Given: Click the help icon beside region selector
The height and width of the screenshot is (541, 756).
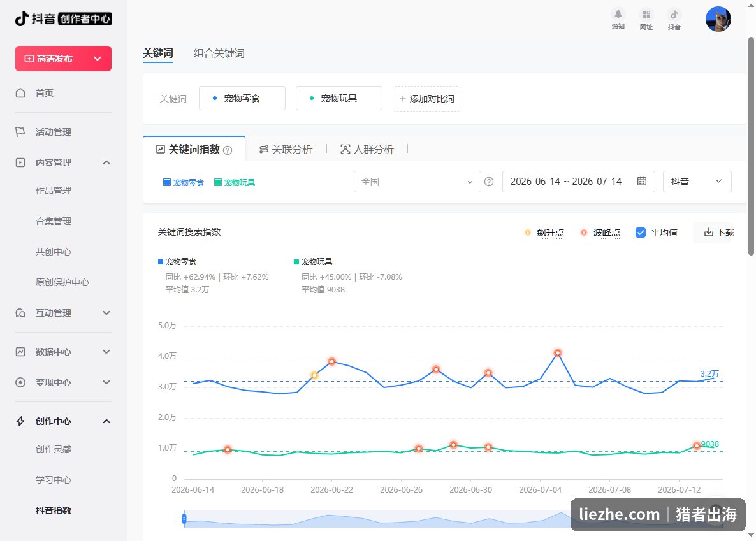Looking at the screenshot, I should coord(489,182).
